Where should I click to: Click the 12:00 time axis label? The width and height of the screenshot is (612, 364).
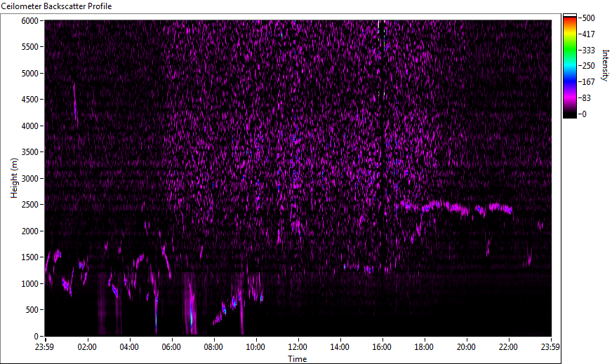point(298,347)
